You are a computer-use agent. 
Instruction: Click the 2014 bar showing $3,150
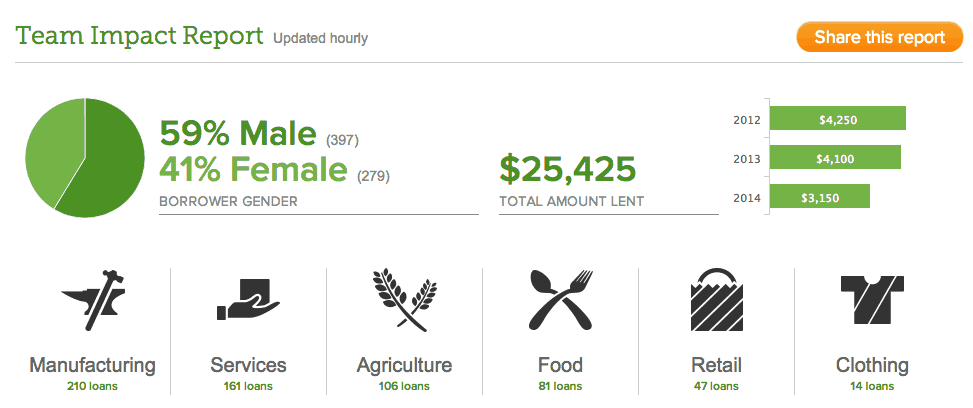(820, 196)
